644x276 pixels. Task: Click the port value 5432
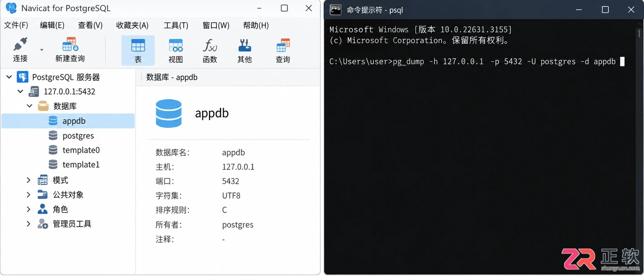pos(230,181)
